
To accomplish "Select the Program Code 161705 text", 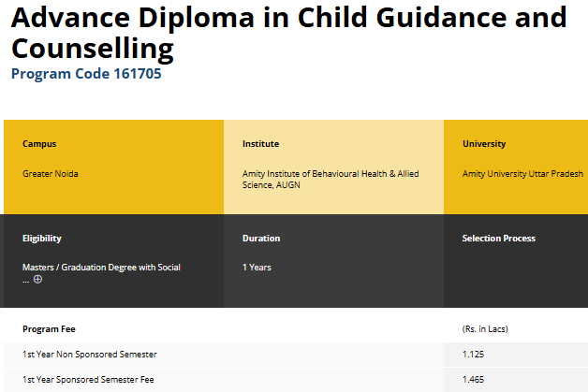I will point(86,74).
